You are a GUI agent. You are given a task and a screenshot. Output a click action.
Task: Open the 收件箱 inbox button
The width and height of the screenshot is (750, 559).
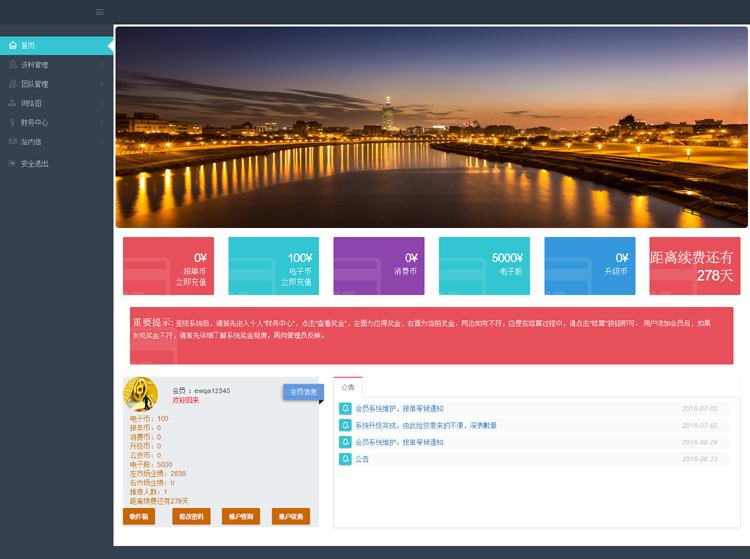139,517
